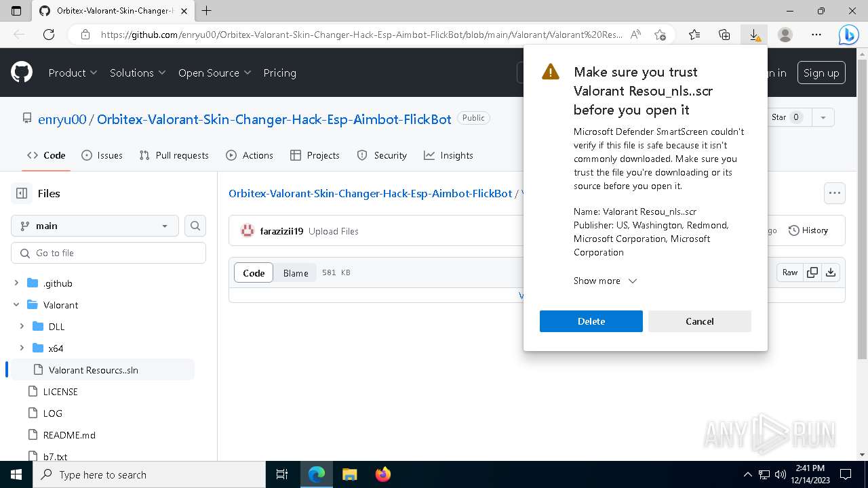Expand the DLL folder
Screen dimensions: 868x488
(x=22, y=327)
